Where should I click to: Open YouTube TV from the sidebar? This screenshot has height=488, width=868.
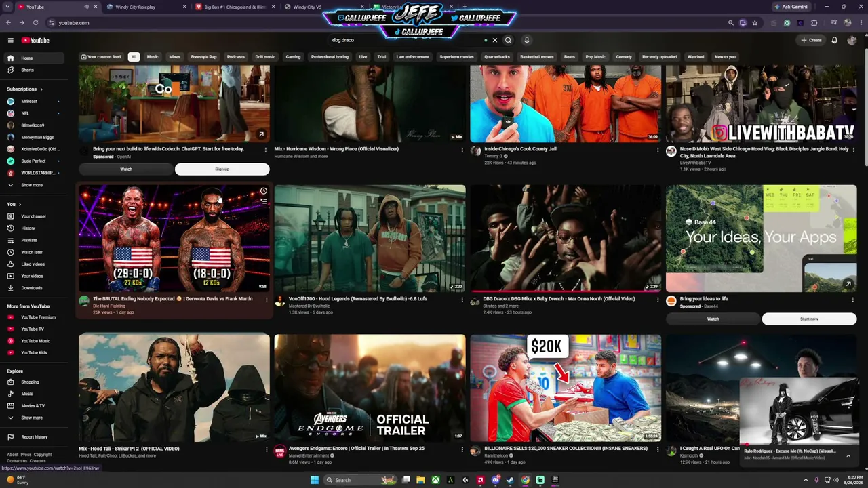pos(35,329)
